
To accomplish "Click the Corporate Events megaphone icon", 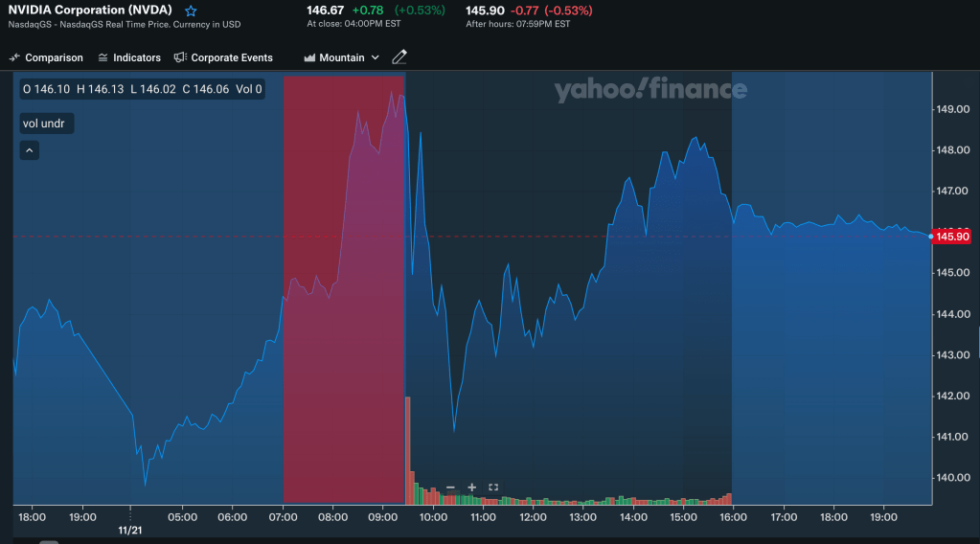I will coord(180,57).
